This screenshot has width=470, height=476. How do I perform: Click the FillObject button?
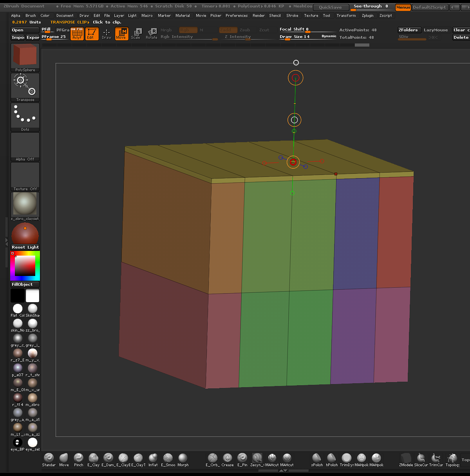25,285
